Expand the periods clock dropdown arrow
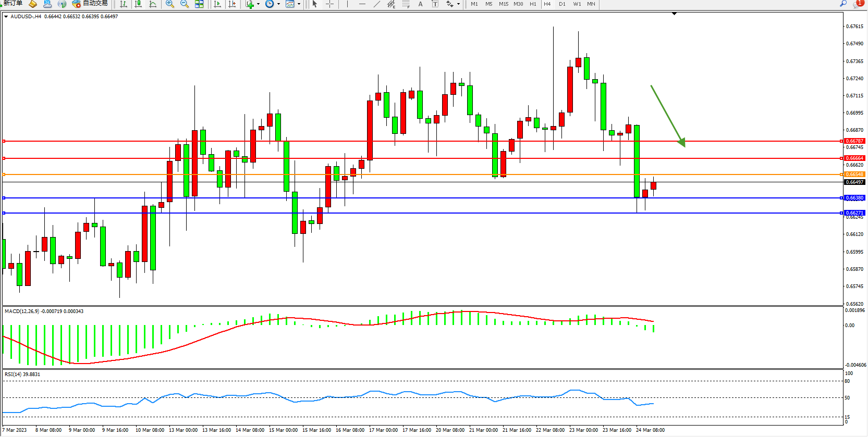This screenshot has height=437, width=868. point(278,4)
